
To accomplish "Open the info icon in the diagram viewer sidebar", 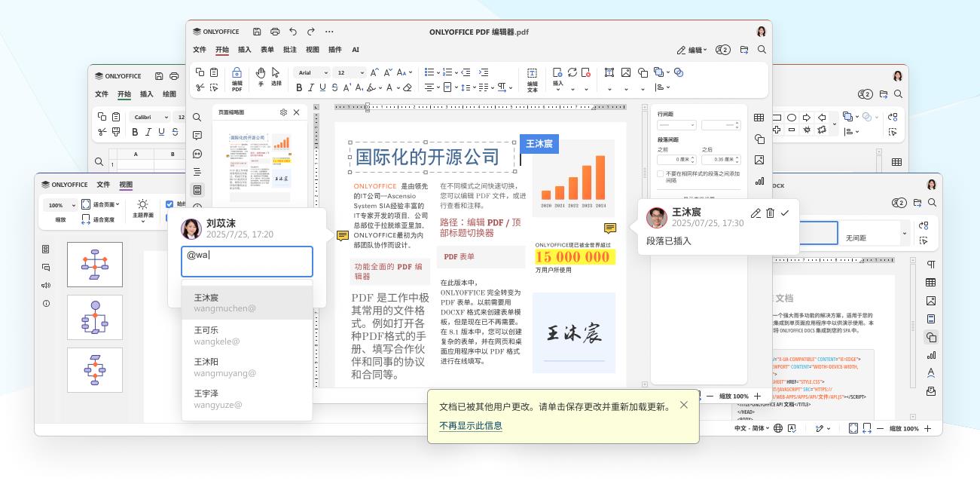I will 46,303.
